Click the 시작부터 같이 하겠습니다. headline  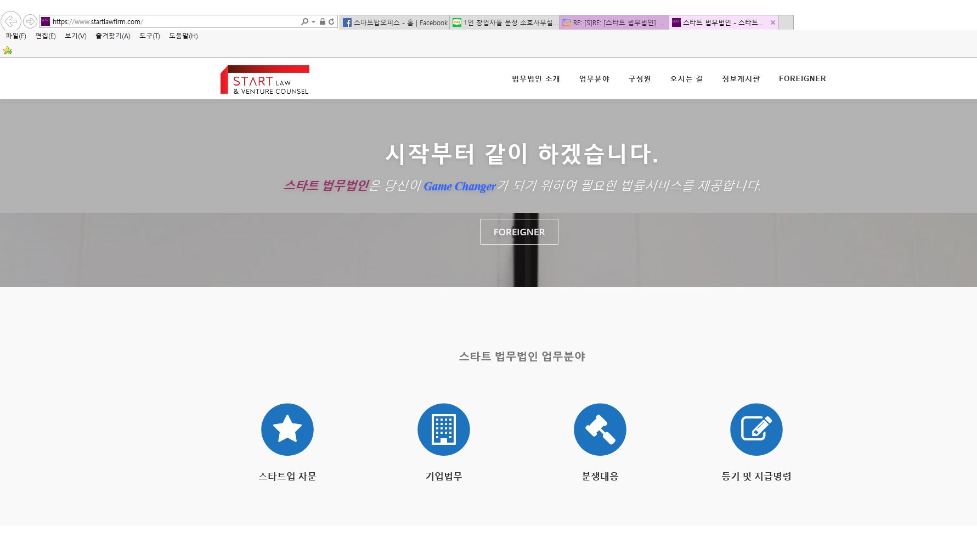tap(522, 154)
